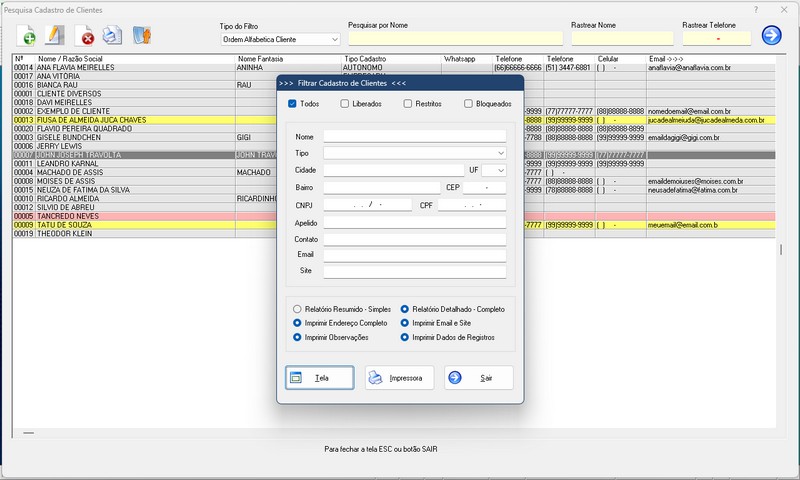Open the UF state dropdown
Image resolution: width=800 pixels, height=480 pixels.
(x=500, y=170)
